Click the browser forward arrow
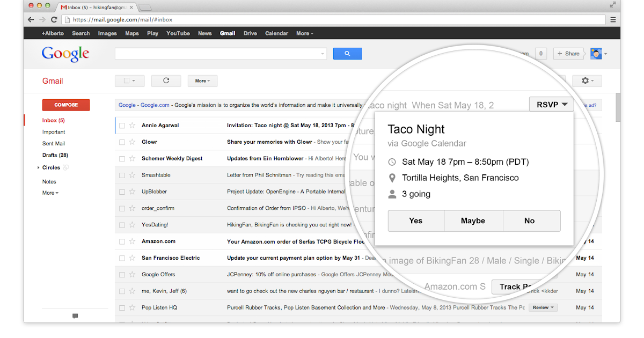This screenshot has height=338, width=644. [42, 20]
